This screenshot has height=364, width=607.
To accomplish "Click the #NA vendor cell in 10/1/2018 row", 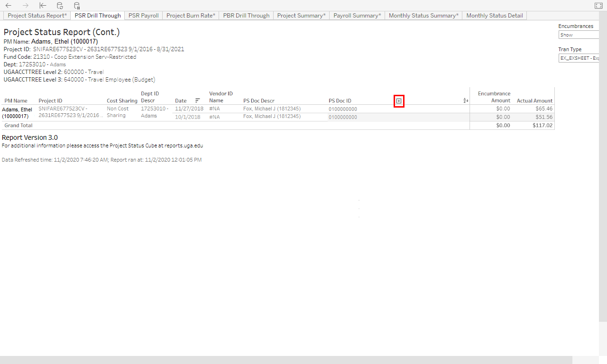I will point(214,117).
